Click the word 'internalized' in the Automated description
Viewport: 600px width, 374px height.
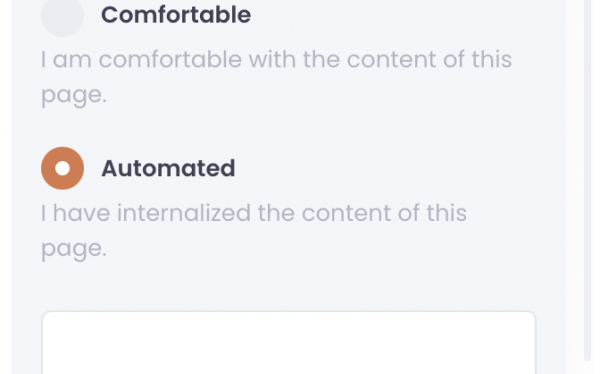[x=184, y=213]
